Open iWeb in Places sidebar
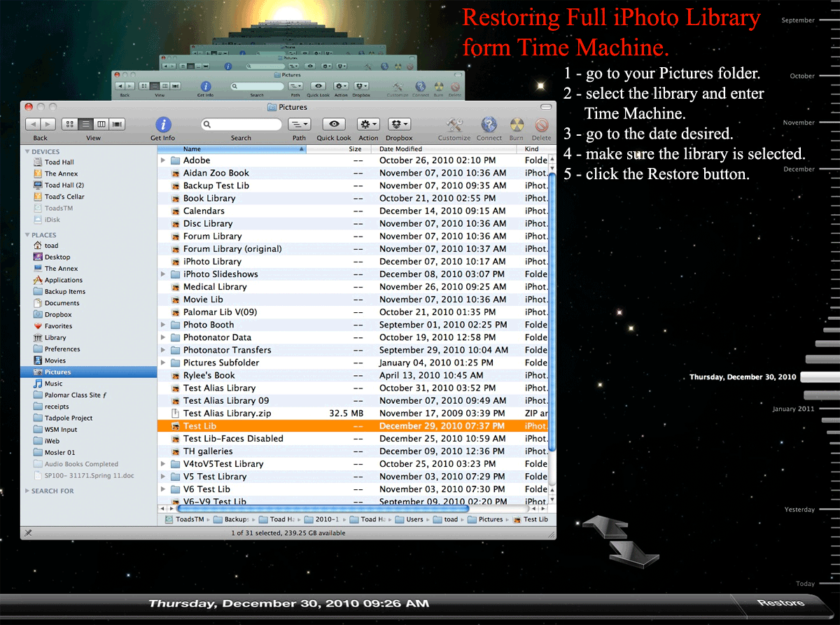The height and width of the screenshot is (625, 840). [52, 441]
